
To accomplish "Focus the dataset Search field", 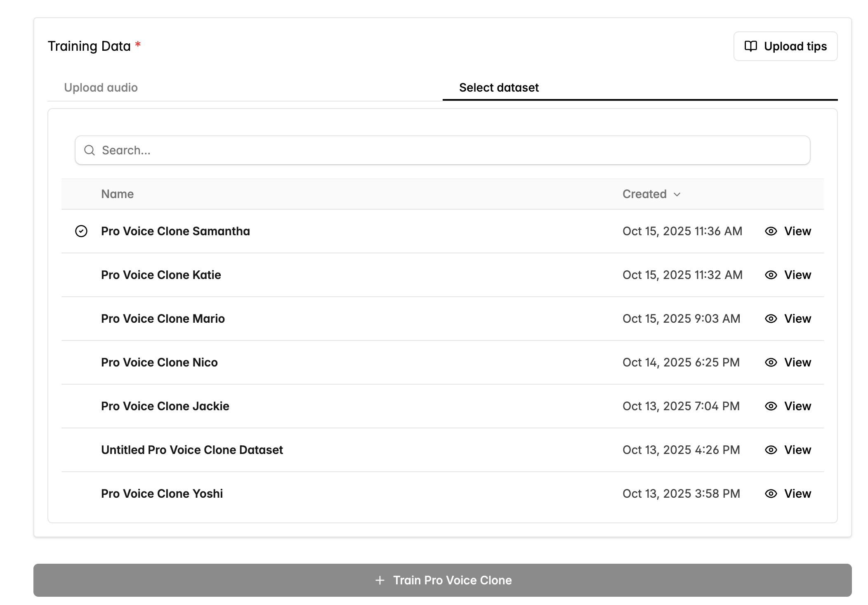I will [x=441, y=150].
